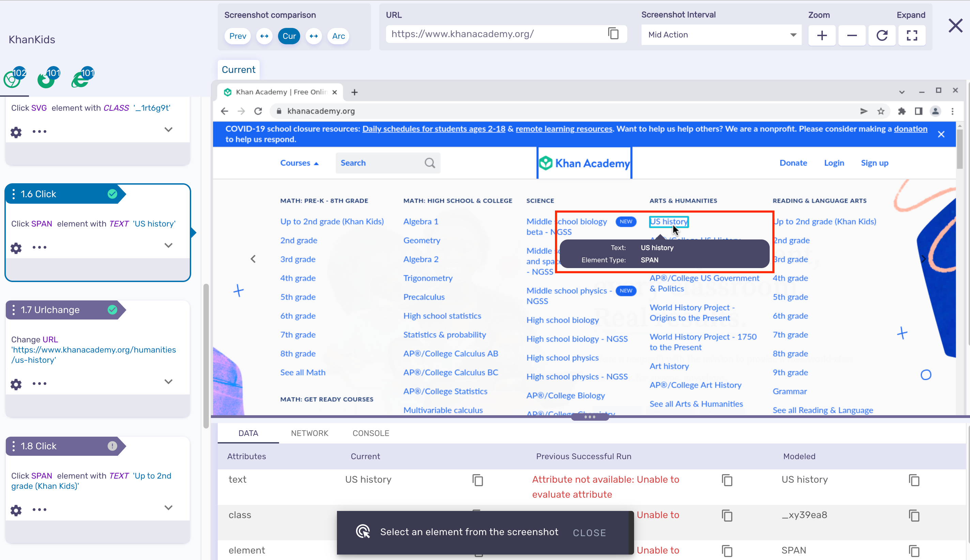The image size is (970, 560).
Task: Click drag handle dots on step 1.7 Urlchange
Action: [x=14, y=310]
